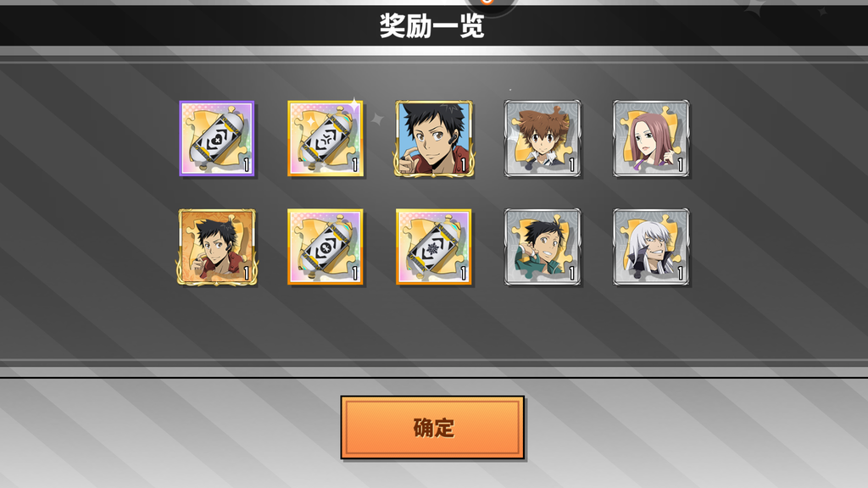Select the purple-framed scroll puzzle piece reward
868x488 pixels.
(x=217, y=138)
